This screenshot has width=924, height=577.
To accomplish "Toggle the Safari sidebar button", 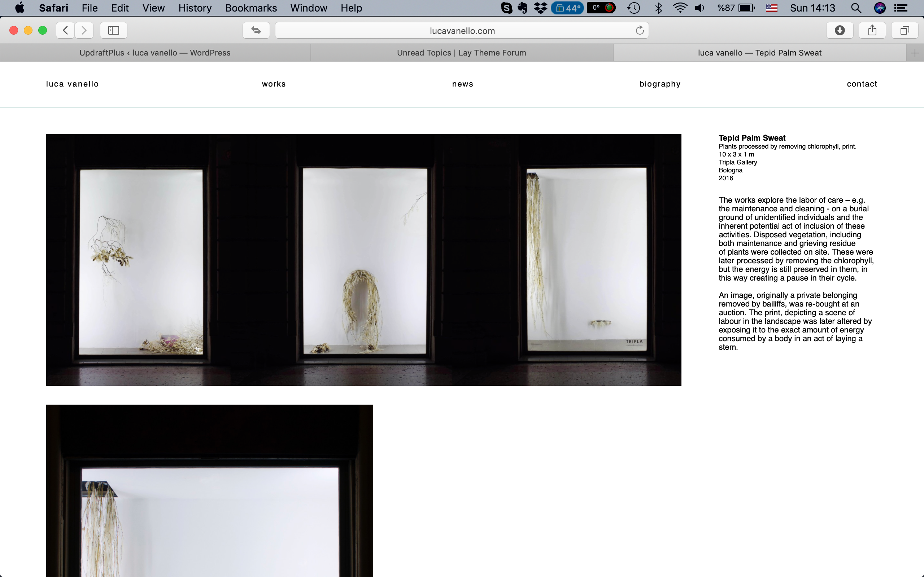I will pos(113,30).
